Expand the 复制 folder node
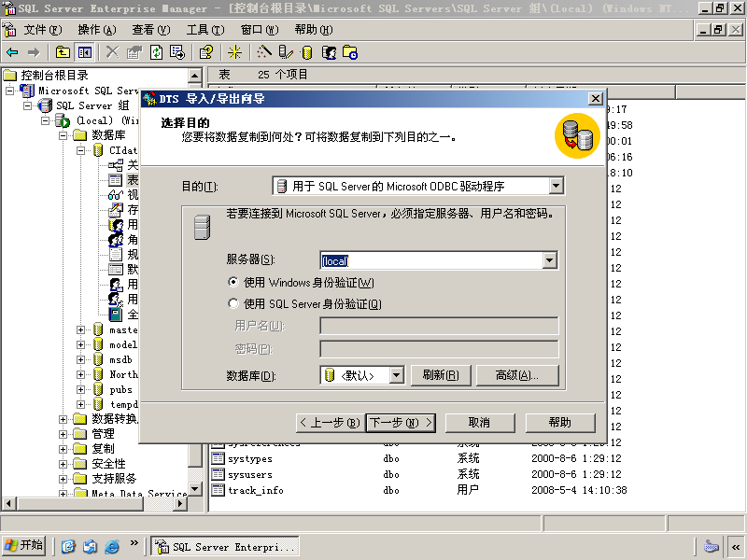This screenshot has width=747, height=560. pos(63,449)
